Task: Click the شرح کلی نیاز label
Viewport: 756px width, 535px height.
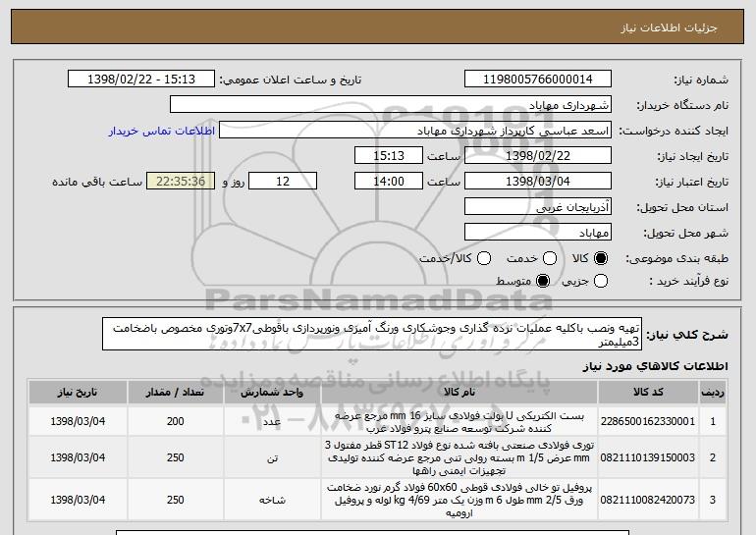Action: coord(687,335)
